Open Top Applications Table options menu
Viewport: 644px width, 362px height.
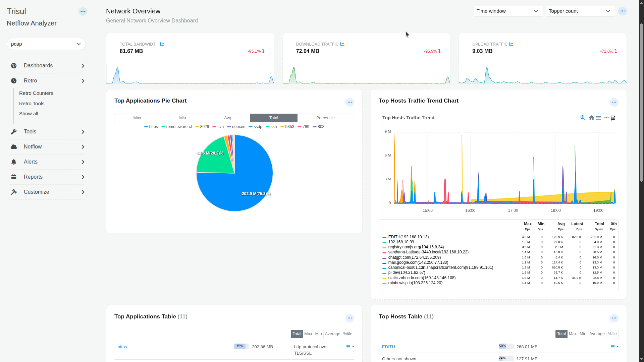[350, 318]
